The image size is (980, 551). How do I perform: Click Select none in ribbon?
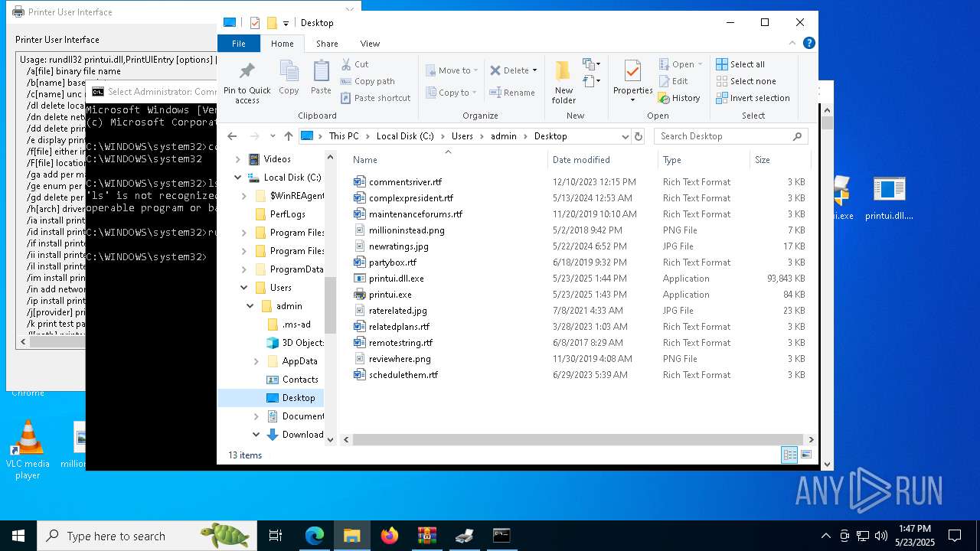746,81
